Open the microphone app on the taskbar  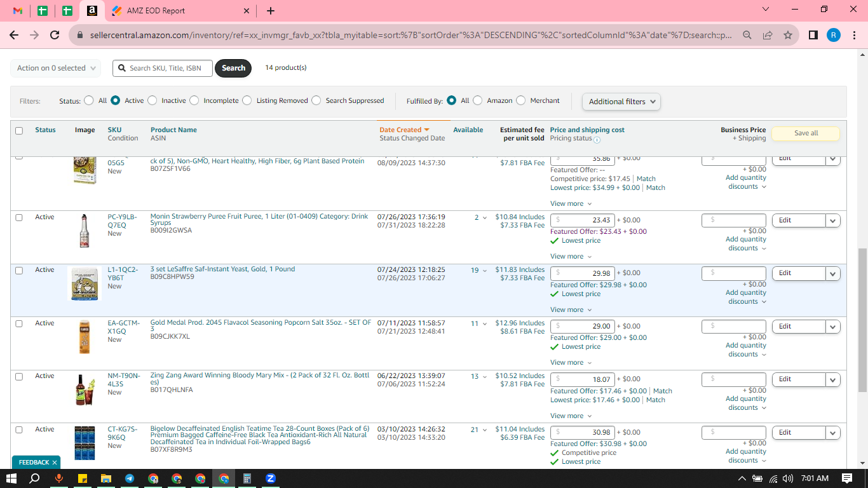58,478
